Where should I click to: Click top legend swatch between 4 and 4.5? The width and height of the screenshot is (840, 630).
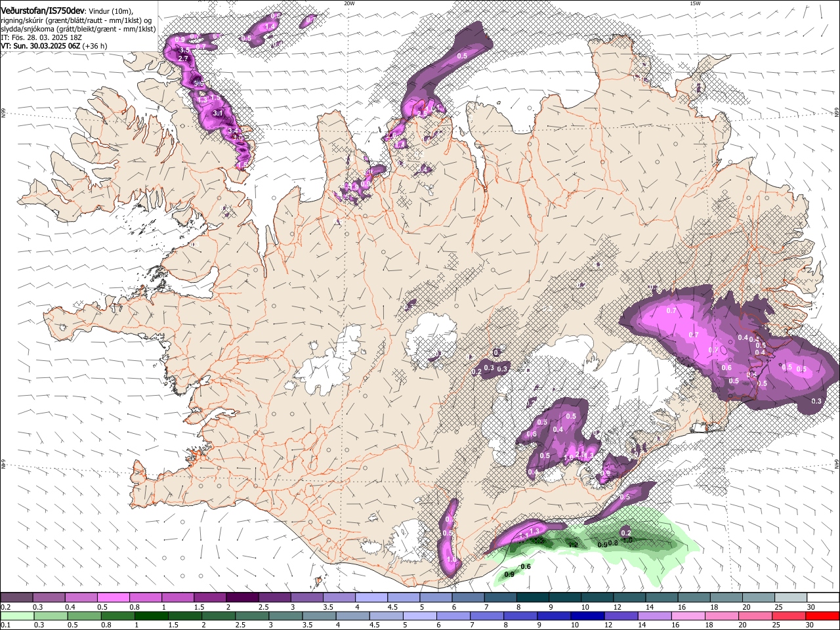pos(370,598)
